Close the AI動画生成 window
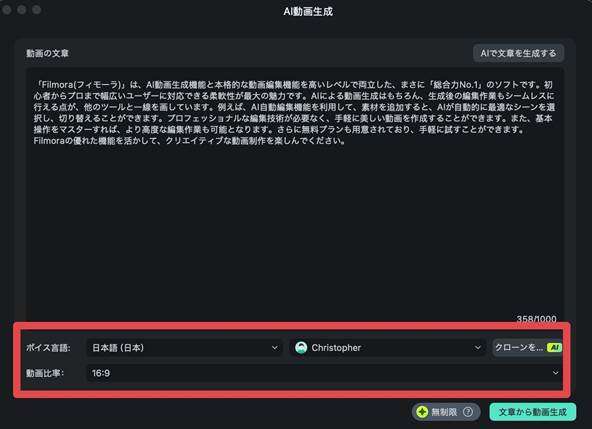Viewport: 592px width, 429px height. [7, 9]
